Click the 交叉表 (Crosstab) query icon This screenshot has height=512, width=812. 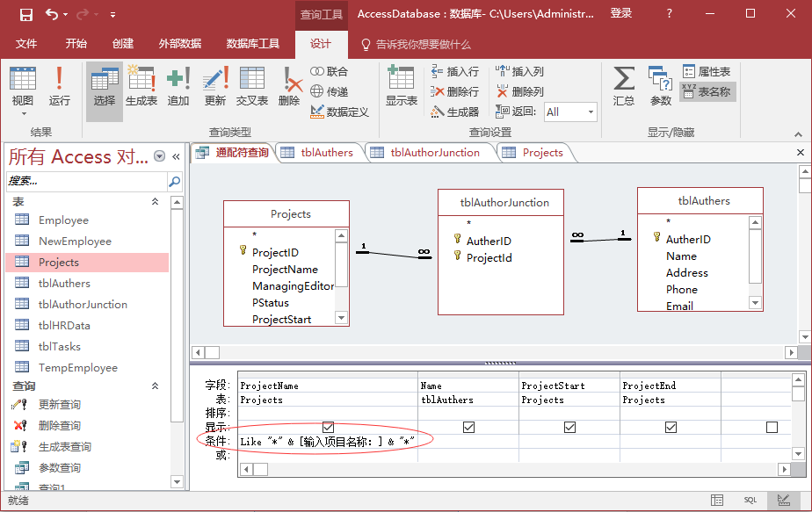[252, 86]
